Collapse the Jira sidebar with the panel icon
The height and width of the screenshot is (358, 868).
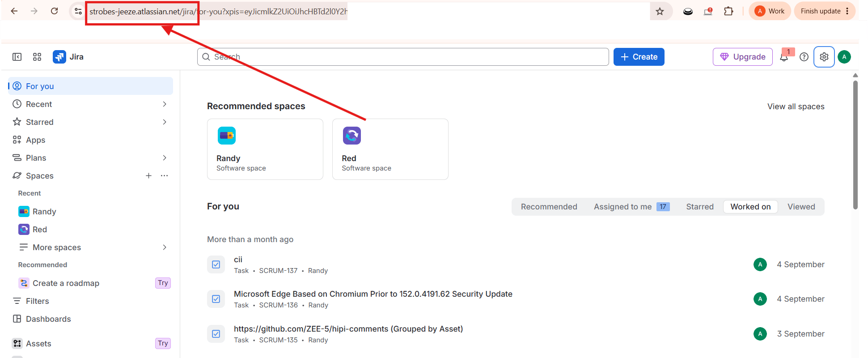[17, 57]
